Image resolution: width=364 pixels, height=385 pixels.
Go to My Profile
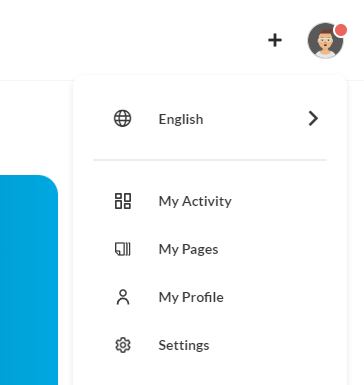coord(210,297)
